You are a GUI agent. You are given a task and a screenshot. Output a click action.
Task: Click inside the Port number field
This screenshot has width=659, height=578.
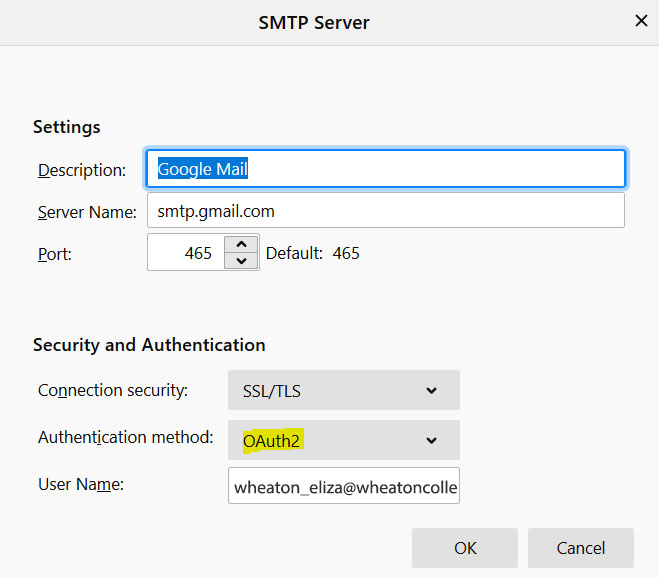(x=186, y=253)
